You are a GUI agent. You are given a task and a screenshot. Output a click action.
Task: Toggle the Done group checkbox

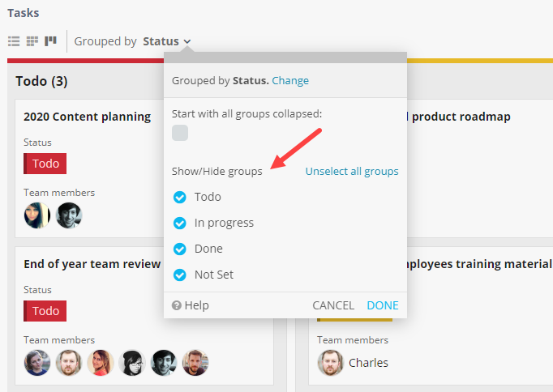pos(180,249)
